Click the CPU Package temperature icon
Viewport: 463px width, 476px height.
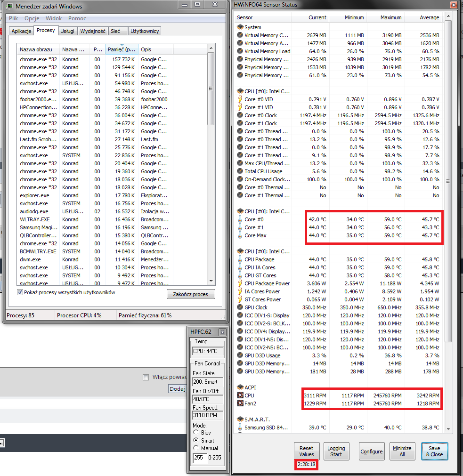[x=240, y=259]
